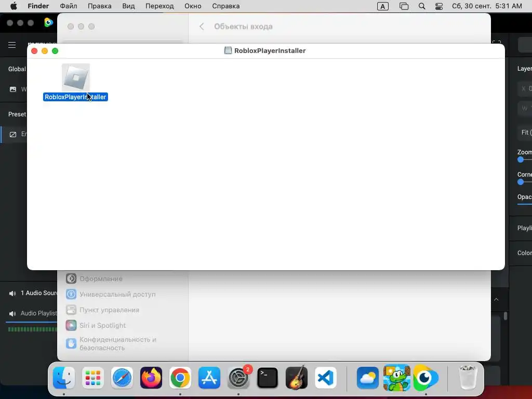The height and width of the screenshot is (399, 532).
Task: Open the crocodile game from the Dock
Action: [396, 378]
